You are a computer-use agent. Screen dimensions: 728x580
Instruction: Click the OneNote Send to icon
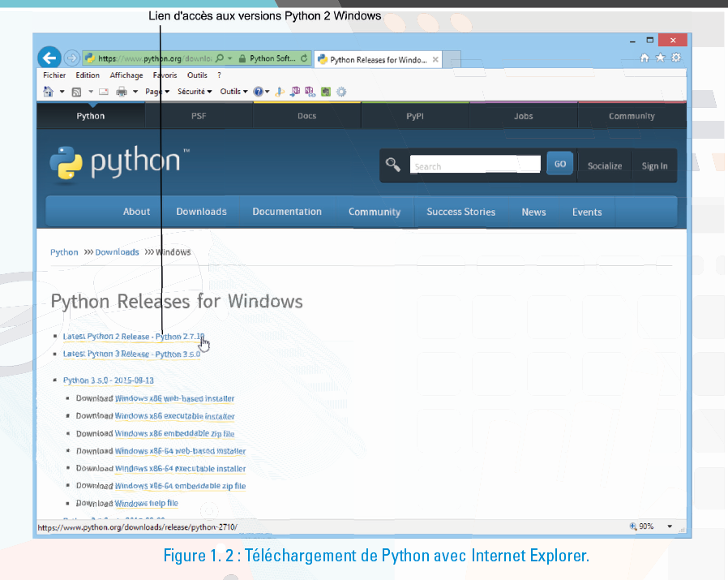click(x=295, y=92)
